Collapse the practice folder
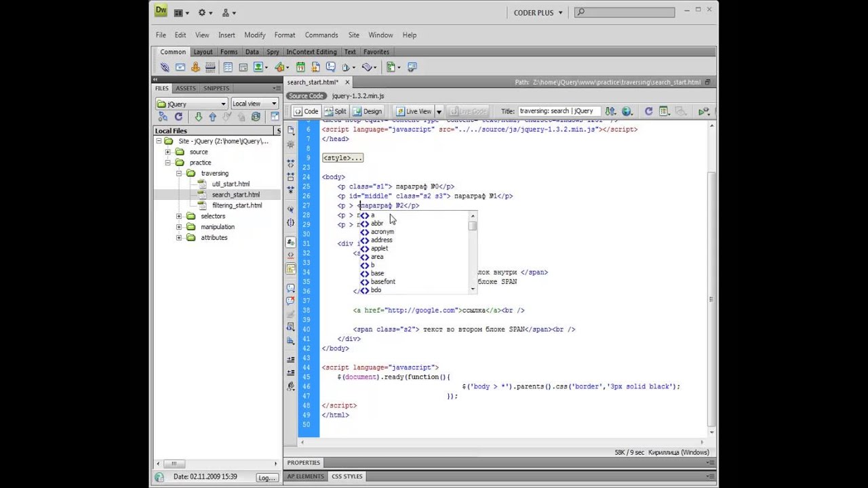 (167, 163)
